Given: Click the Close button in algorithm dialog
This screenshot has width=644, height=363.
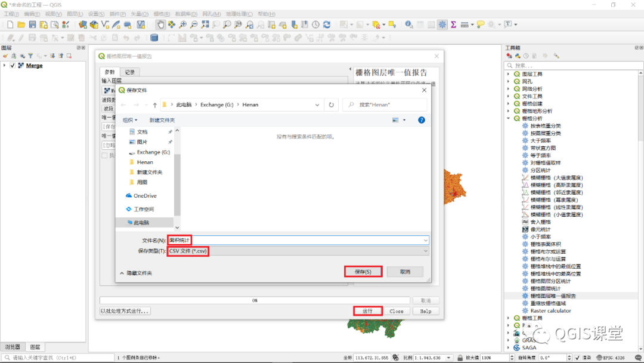Looking at the screenshot, I should coord(397,311).
